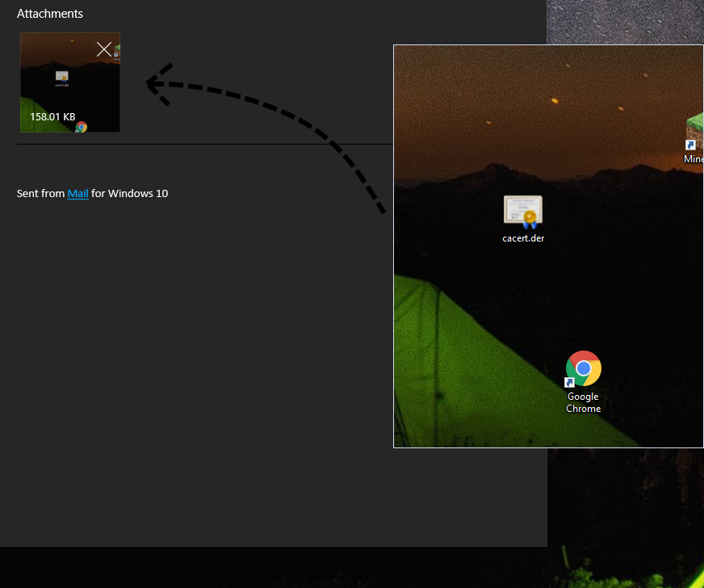Select the Google Chrome shortcut icon
This screenshot has height=588, width=704.
click(x=583, y=369)
